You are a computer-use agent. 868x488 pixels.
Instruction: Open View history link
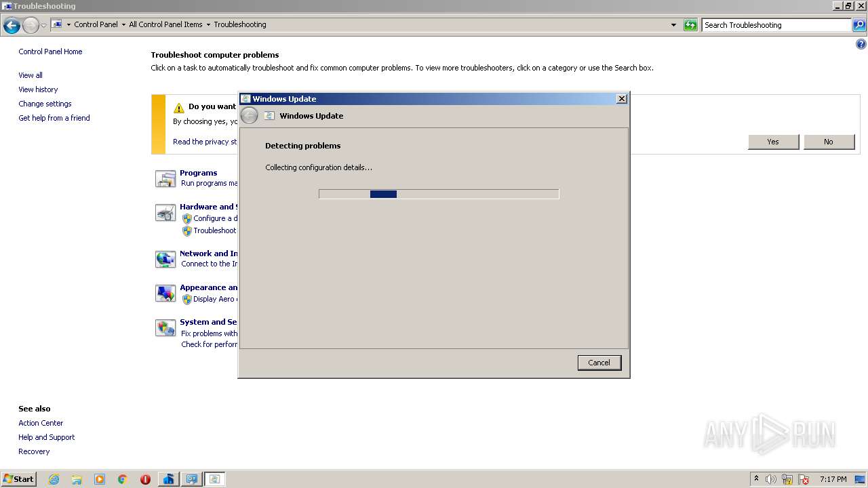(38, 89)
